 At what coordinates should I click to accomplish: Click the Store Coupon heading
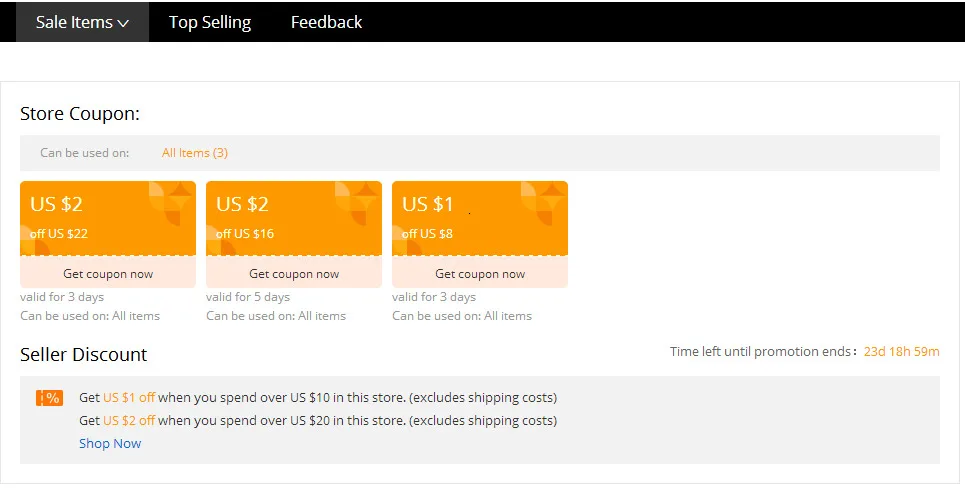[x=80, y=113]
